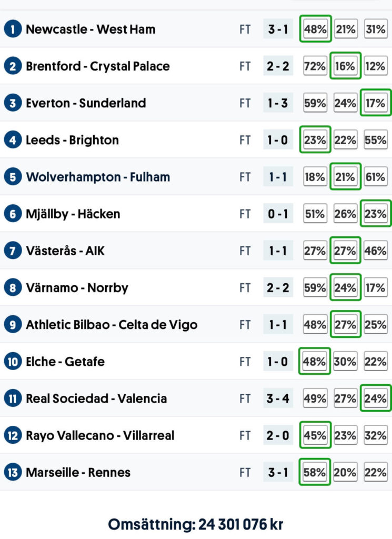
Task: Open the Leeds - Brighton match row
Action: (x=196, y=140)
